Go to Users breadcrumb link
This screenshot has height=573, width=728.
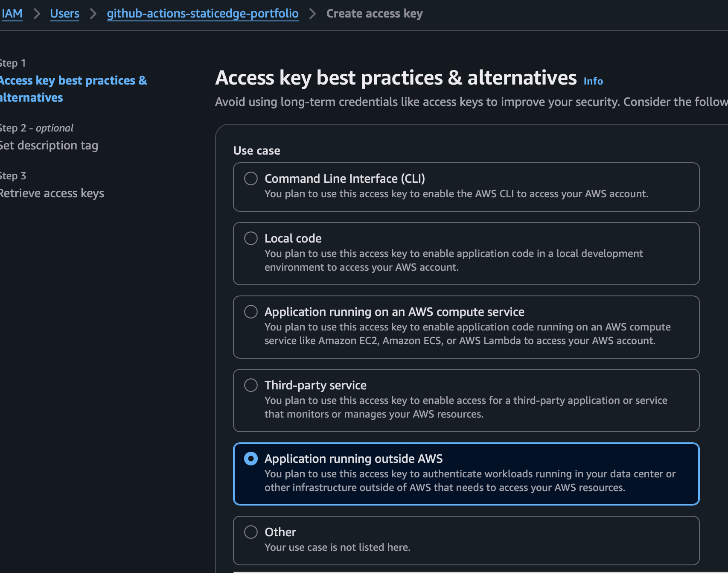64,14
